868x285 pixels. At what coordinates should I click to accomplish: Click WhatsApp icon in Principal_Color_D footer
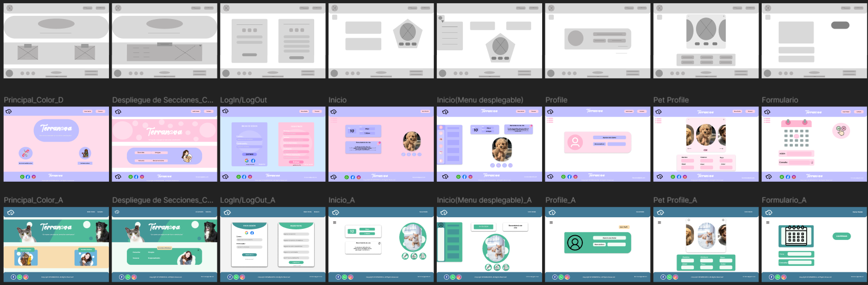22,176
